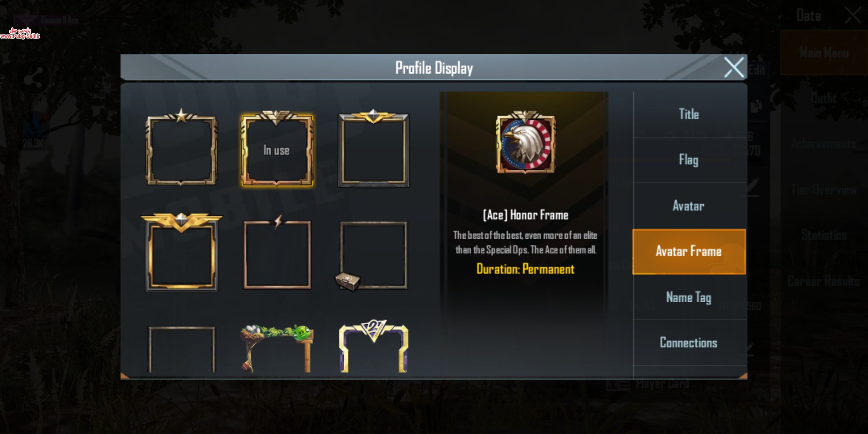Pick the large gold winged avatar frame
The width and height of the screenshot is (868, 434).
point(181,252)
